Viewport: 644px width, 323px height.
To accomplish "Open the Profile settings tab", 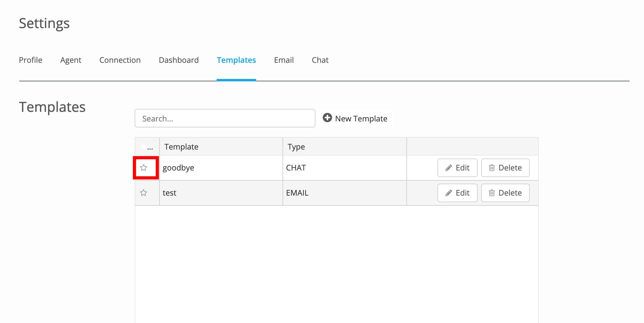I will [31, 60].
